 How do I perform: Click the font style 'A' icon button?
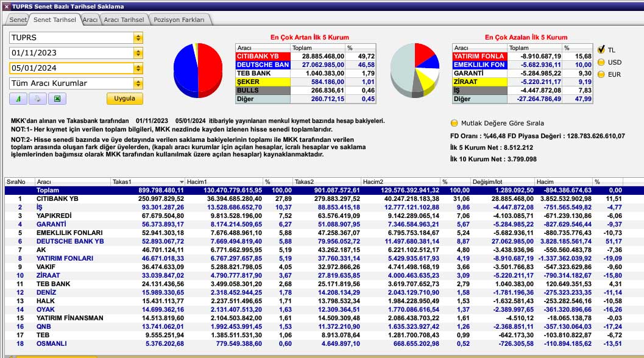click(x=18, y=99)
